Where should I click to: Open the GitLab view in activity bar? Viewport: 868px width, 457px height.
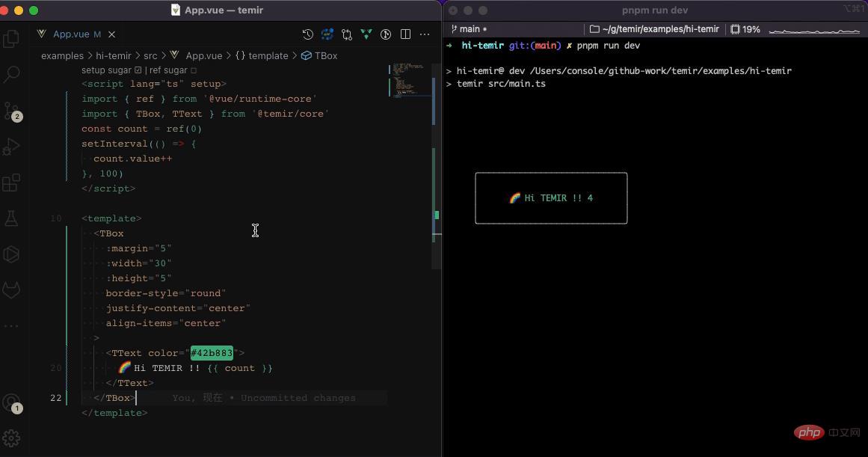(x=11, y=289)
